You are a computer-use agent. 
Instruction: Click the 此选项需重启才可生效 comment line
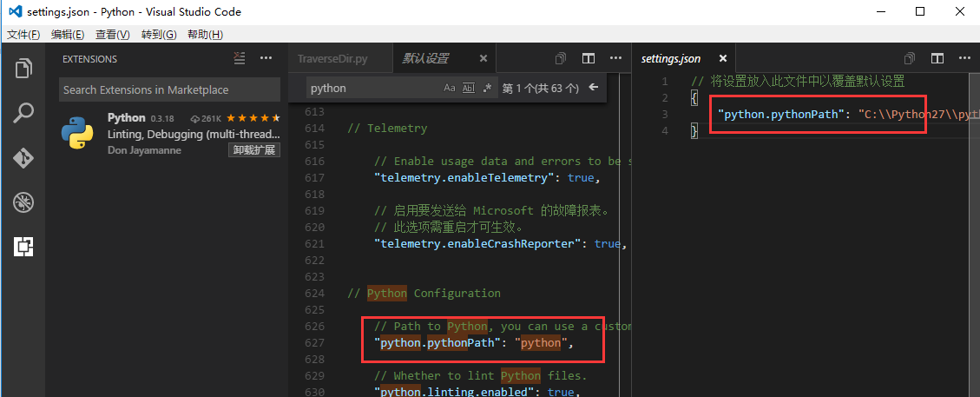(x=448, y=227)
